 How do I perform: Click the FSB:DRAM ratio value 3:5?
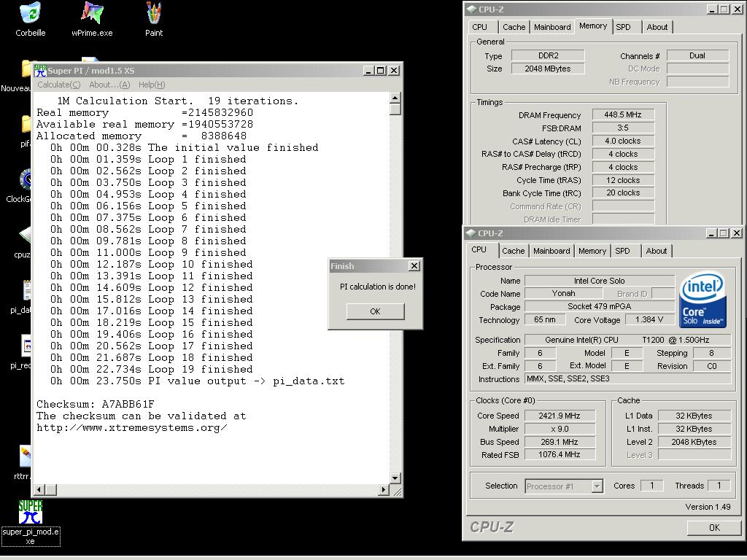[623, 128]
